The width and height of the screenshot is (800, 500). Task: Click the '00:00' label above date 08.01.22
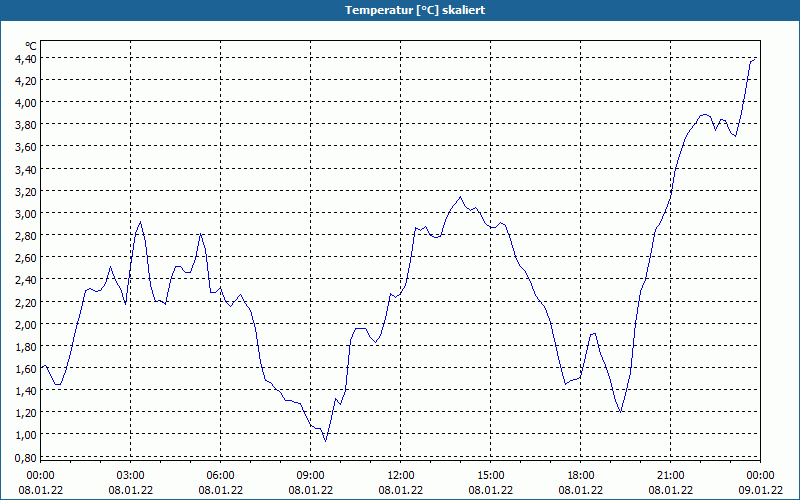(40, 476)
